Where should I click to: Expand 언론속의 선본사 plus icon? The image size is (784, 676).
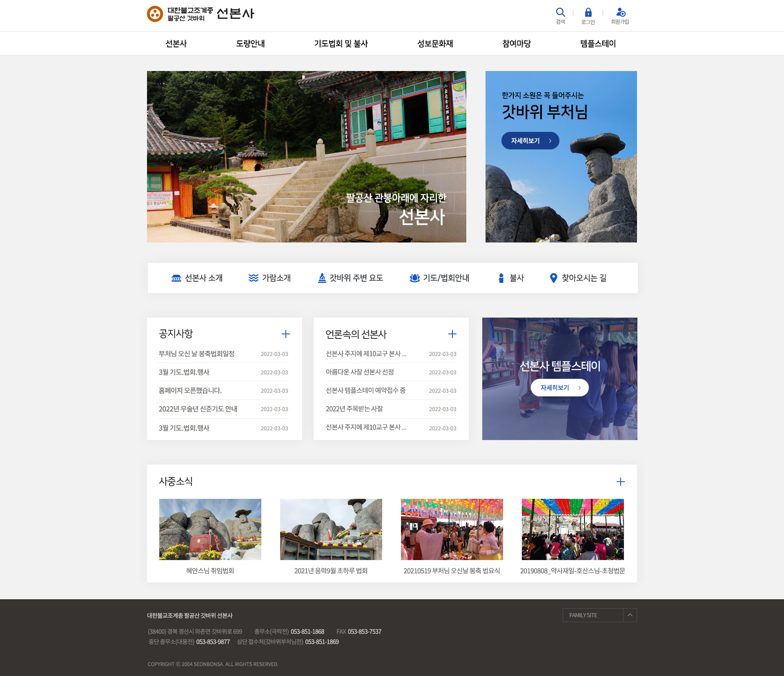(452, 334)
